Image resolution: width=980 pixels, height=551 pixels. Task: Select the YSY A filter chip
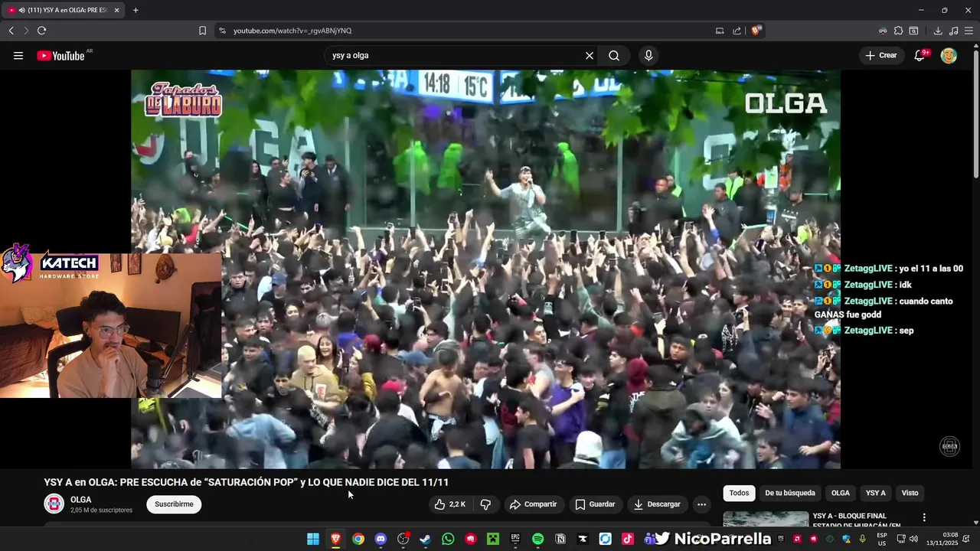click(x=876, y=493)
